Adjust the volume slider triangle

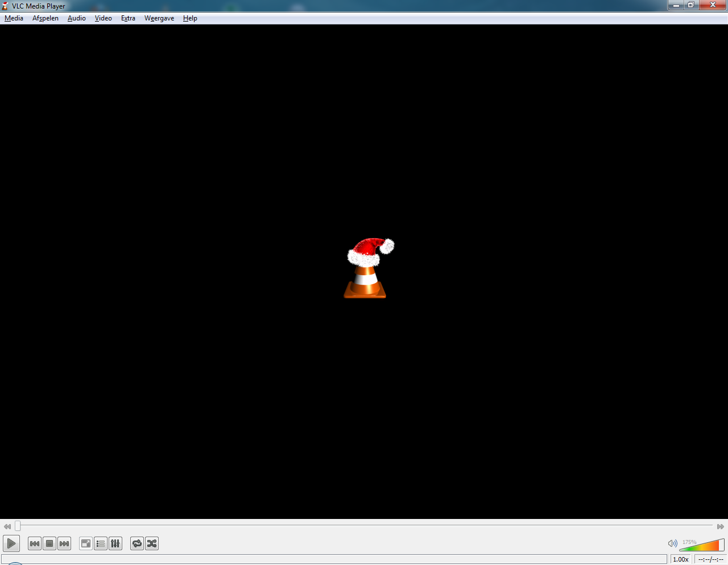pos(702,545)
